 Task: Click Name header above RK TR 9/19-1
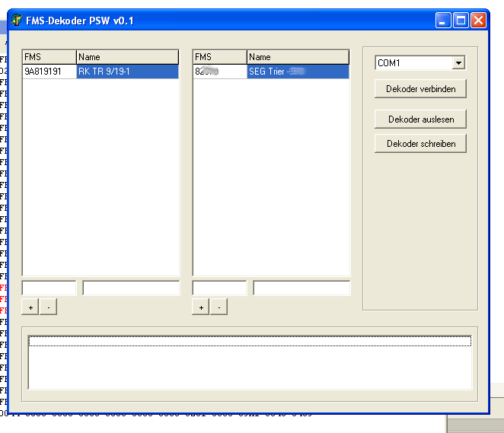point(127,57)
